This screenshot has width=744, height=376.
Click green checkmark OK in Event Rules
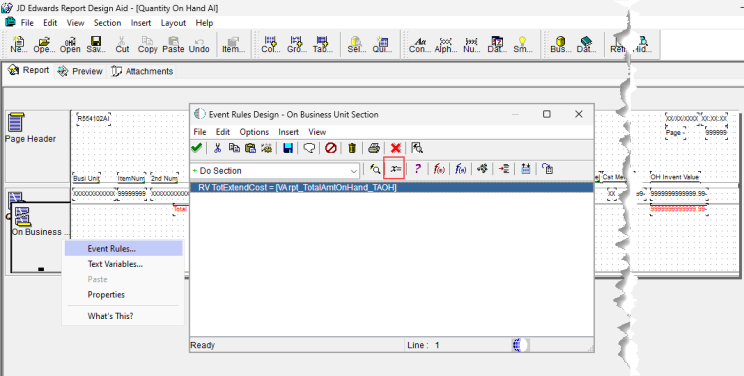point(196,148)
